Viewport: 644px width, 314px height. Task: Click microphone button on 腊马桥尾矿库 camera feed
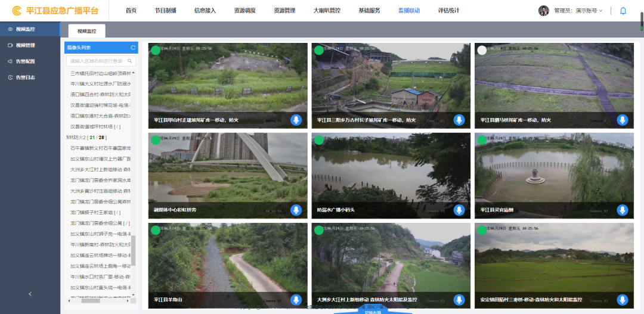623,120
